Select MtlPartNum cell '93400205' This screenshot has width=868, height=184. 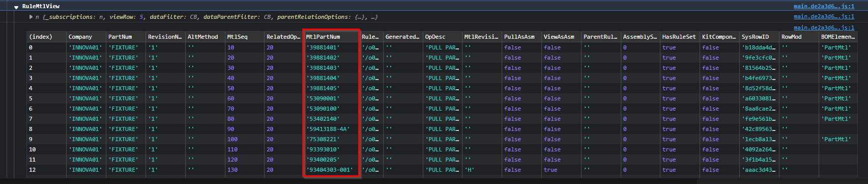click(332, 160)
